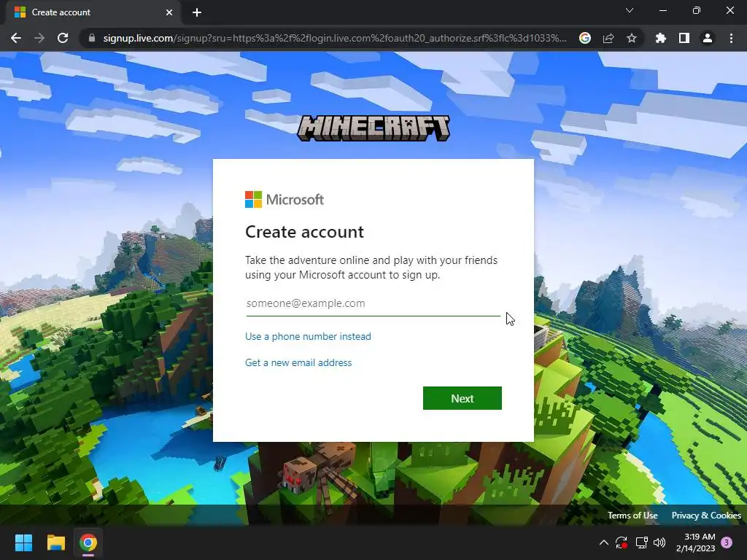
Task: Show hidden system tray icons
Action: point(603,542)
